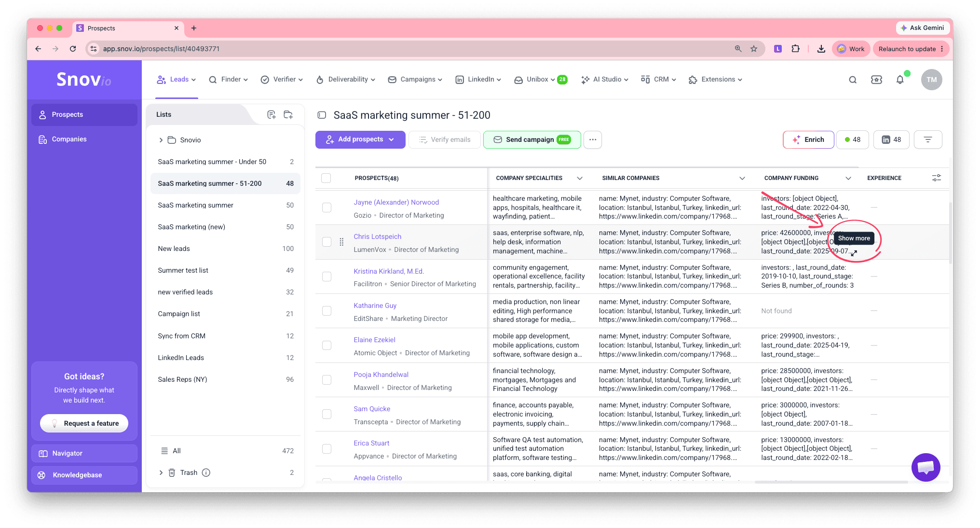Create a new folder in Lists panel
Viewport: 980px width, 528px height.
point(288,114)
